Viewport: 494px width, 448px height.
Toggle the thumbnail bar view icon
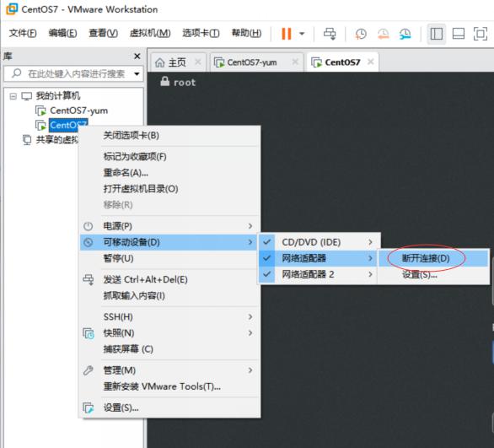click(459, 34)
